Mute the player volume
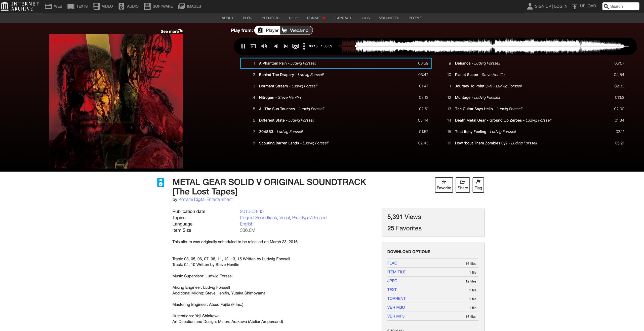 click(x=264, y=46)
